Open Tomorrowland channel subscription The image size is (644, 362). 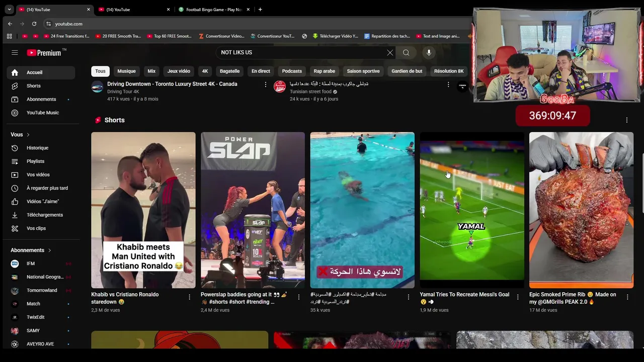click(41, 290)
